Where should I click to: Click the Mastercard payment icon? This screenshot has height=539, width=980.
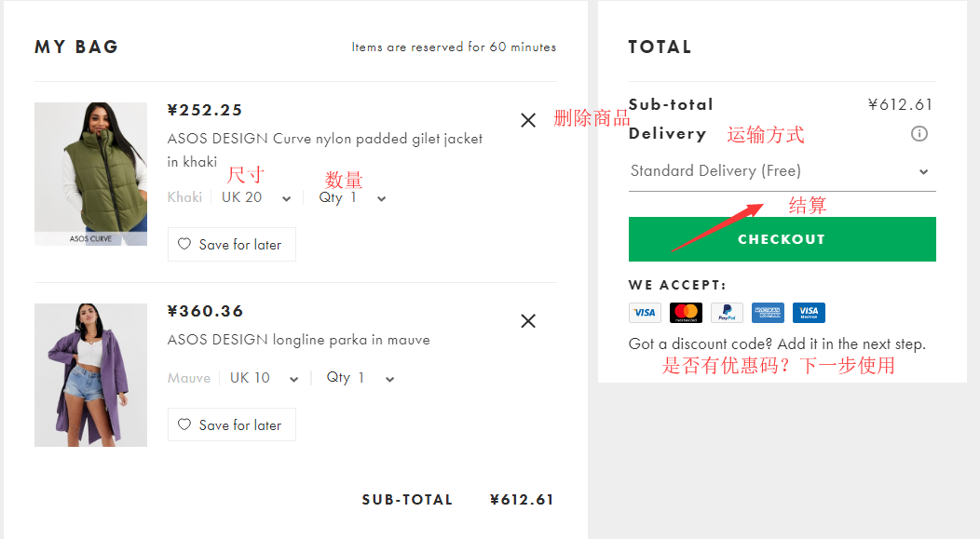tap(686, 313)
